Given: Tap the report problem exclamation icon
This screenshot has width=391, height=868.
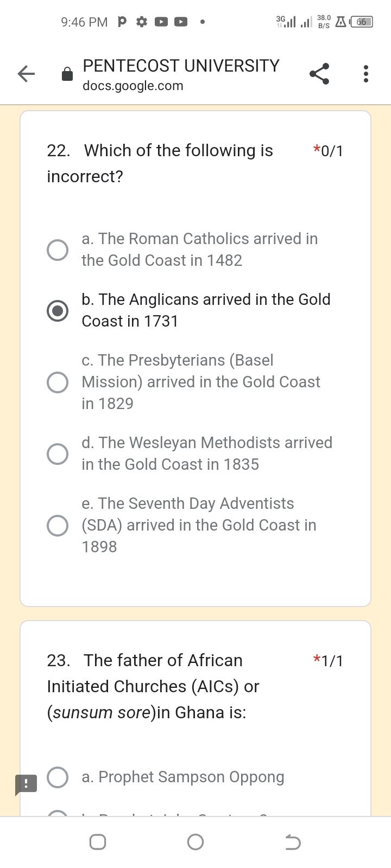Looking at the screenshot, I should pos(26,784).
